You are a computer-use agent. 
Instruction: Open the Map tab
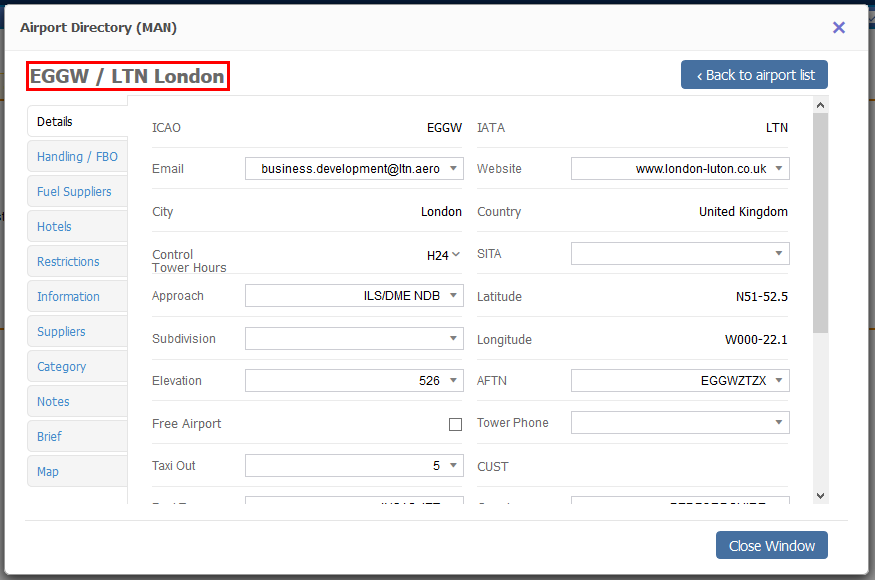[x=77, y=472]
